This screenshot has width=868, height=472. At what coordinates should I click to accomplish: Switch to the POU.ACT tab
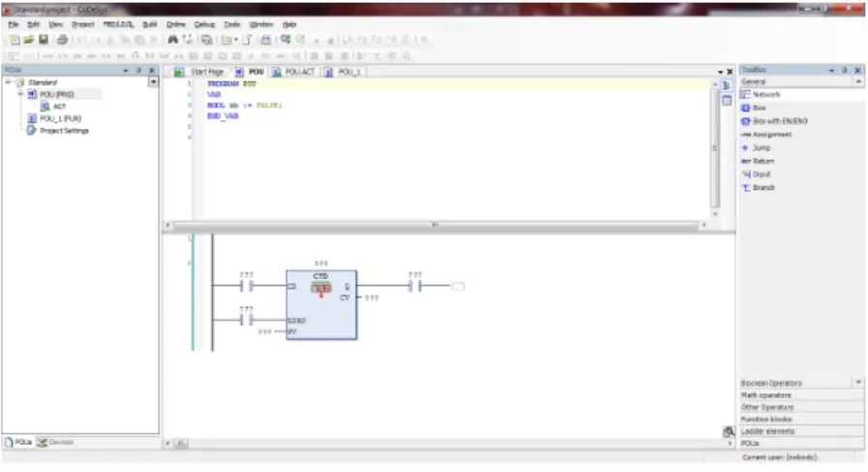294,72
